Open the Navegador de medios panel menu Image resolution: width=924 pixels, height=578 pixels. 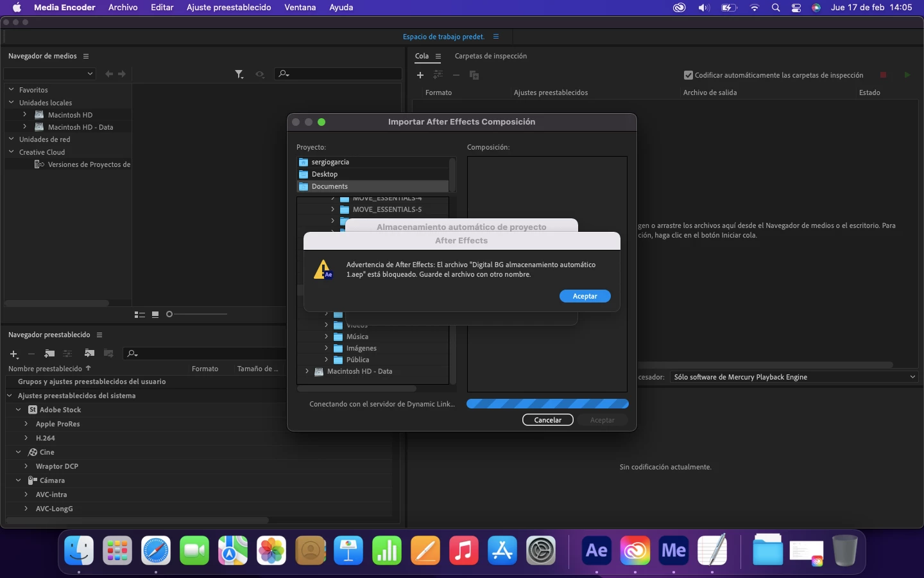[86, 57]
